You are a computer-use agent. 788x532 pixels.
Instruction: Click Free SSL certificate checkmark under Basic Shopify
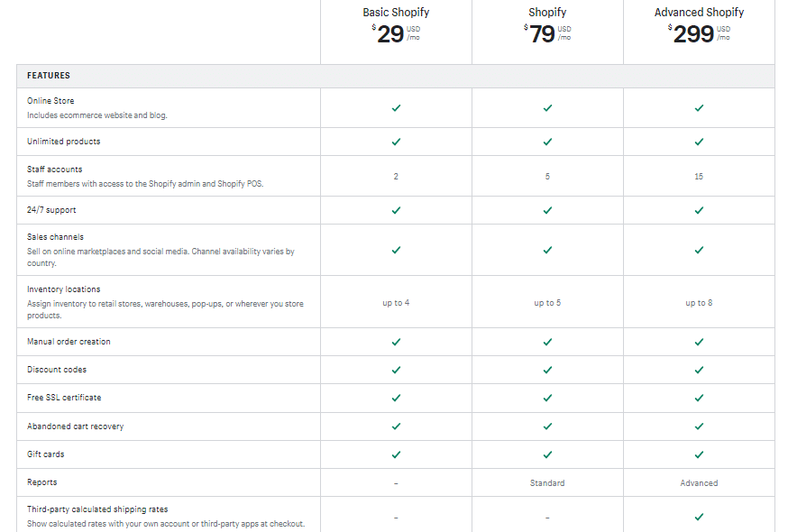point(396,398)
